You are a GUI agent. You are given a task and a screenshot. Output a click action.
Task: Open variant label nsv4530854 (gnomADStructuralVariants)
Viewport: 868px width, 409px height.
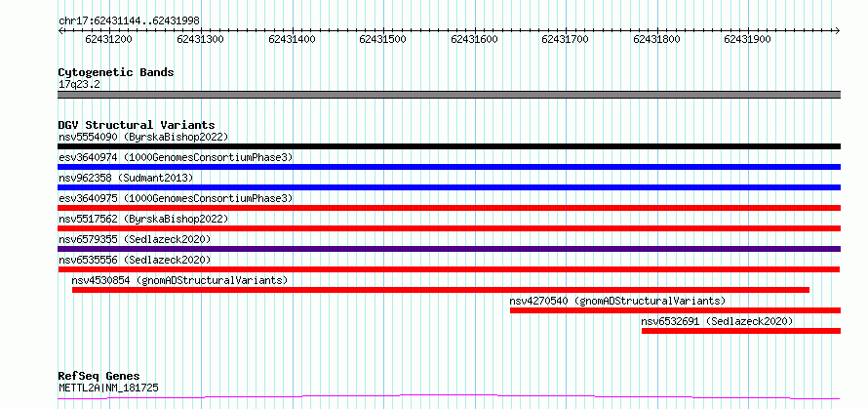click(x=179, y=280)
